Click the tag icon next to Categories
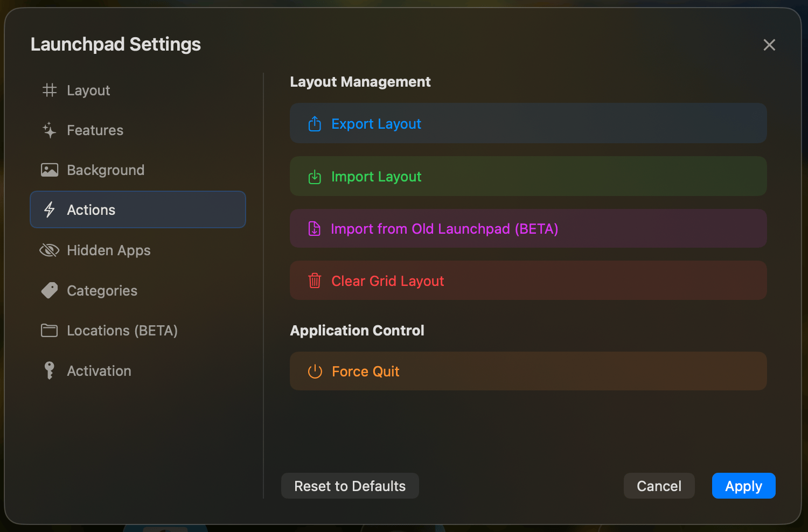Viewport: 808px width, 532px height. [x=50, y=290]
